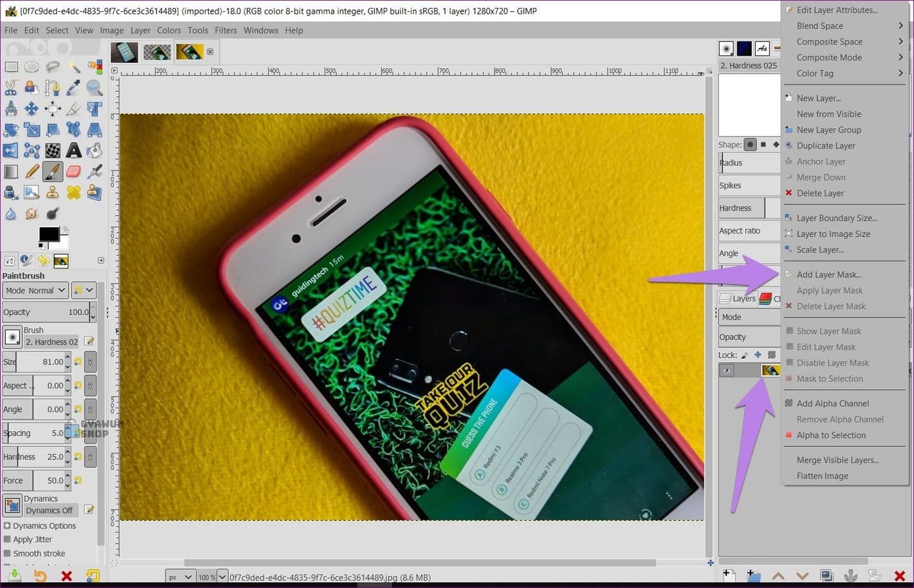Select the Eraser tool
Viewport: 914px width, 588px height.
pyautogui.click(x=74, y=172)
